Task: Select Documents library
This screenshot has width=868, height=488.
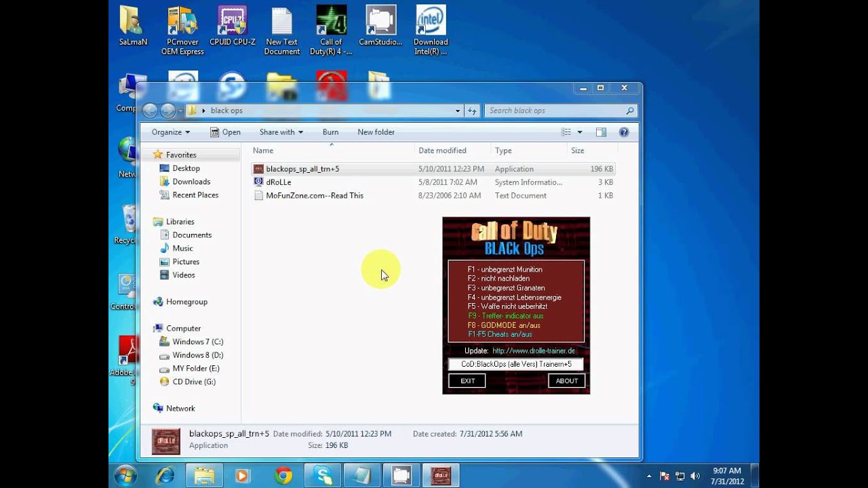Action: (192, 235)
